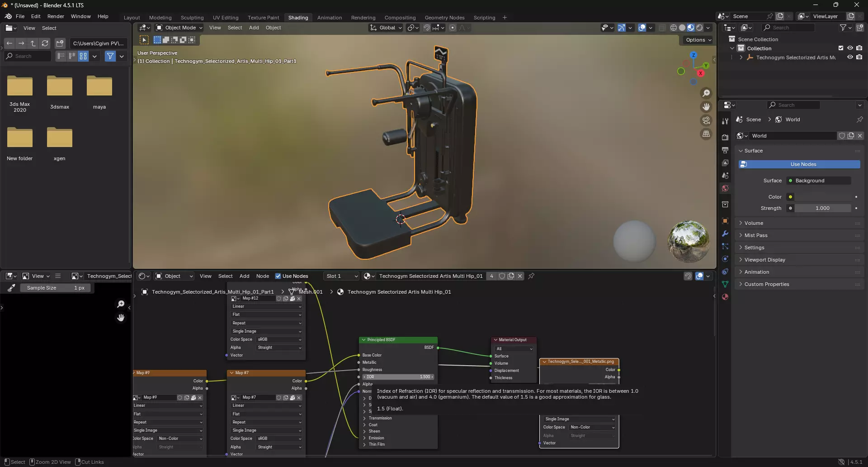
Task: Open the Modifiers properties tab
Action: pos(725,233)
